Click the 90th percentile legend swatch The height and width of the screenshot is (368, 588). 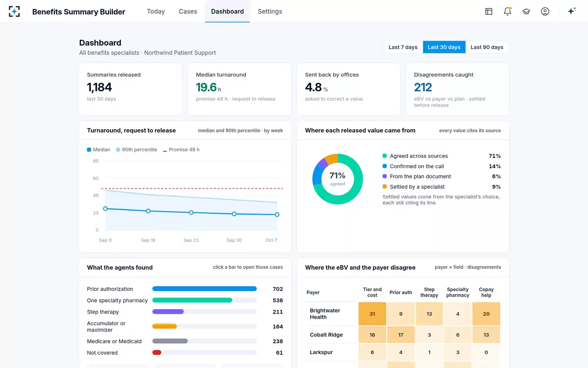[118, 150]
